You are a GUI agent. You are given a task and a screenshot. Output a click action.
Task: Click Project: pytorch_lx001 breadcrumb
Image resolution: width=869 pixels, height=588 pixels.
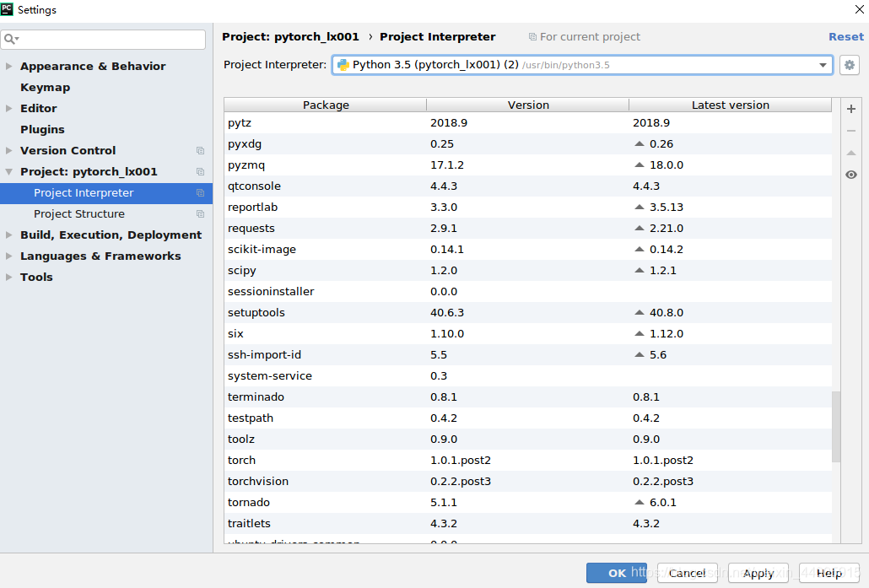290,36
